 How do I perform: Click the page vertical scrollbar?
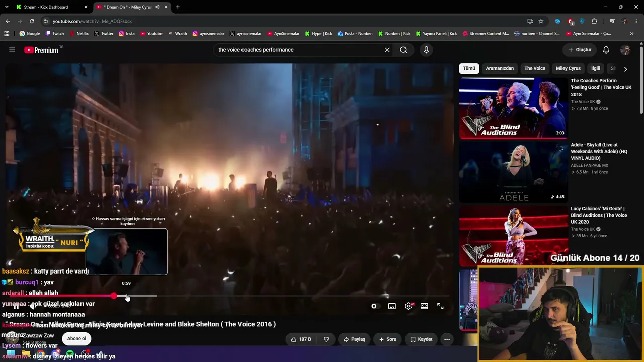point(641,80)
